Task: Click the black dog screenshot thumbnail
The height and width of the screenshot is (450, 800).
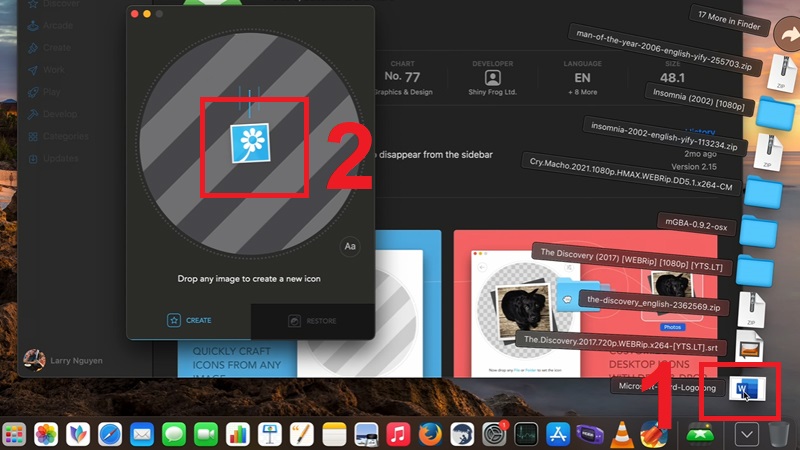Action: pyautogui.click(x=524, y=313)
